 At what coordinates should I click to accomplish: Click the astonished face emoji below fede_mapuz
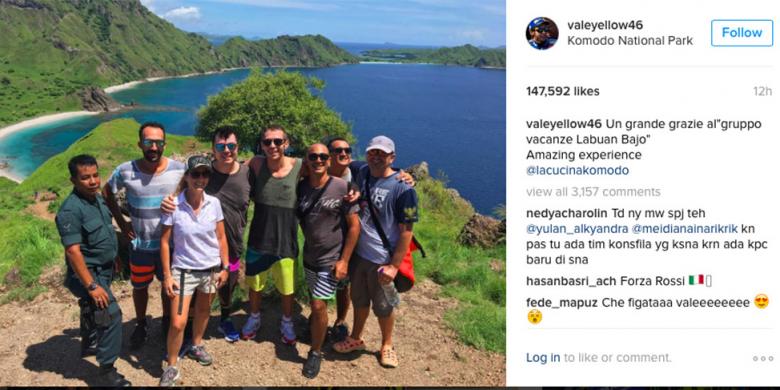click(534, 317)
